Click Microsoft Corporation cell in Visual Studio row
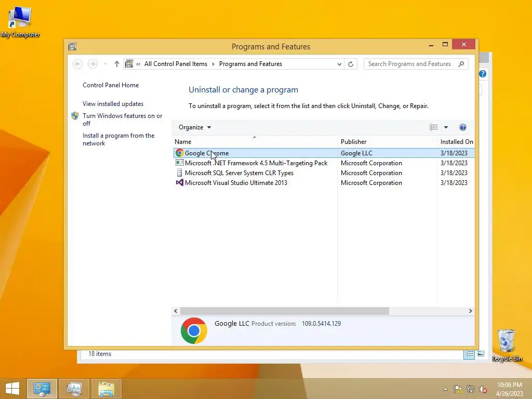The image size is (532, 399). [x=371, y=182]
